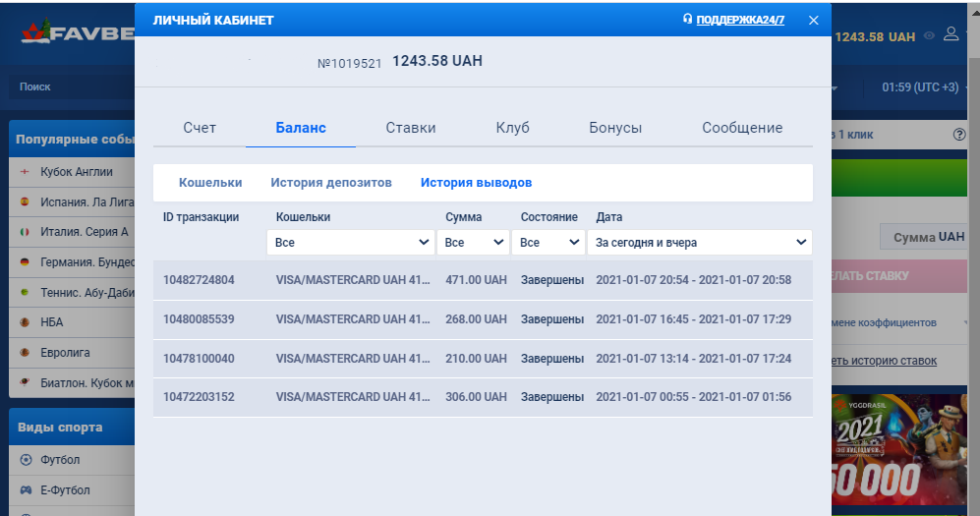Click the Поиск search field

(69, 86)
